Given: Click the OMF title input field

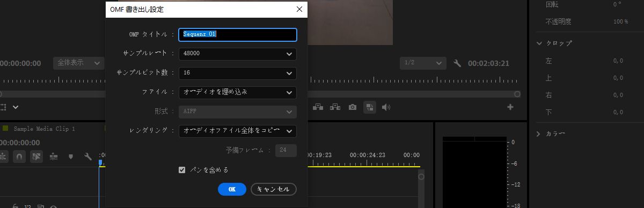Looking at the screenshot, I should tap(237, 34).
